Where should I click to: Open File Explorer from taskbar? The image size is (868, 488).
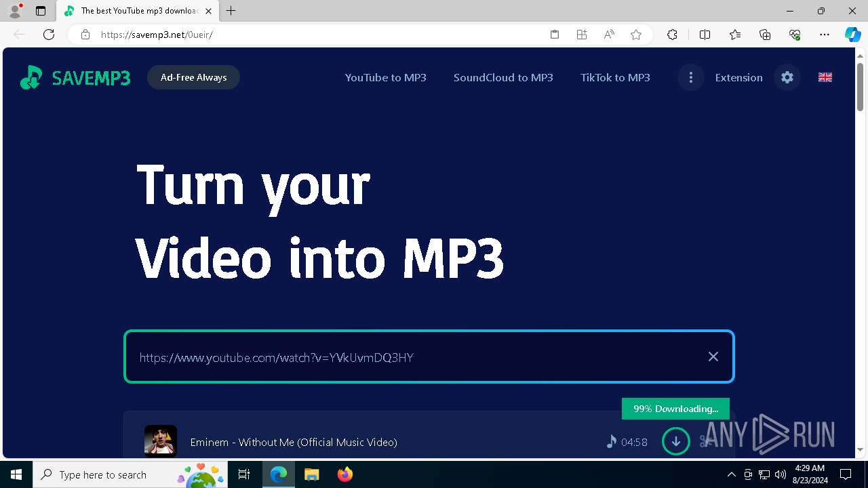(312, 474)
